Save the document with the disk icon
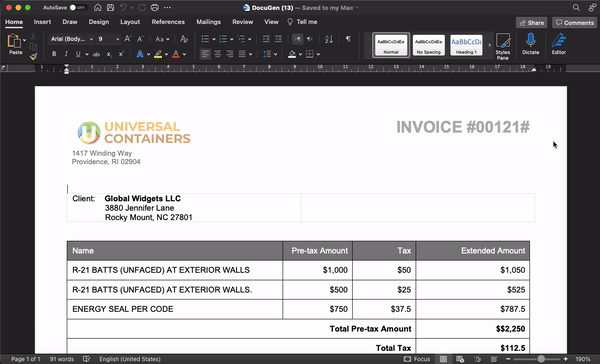This screenshot has width=600, height=364. pos(111,7)
